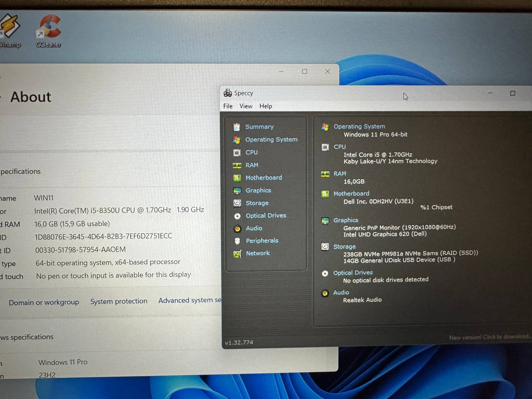Click the RAM heading in summary panel

(x=340, y=174)
